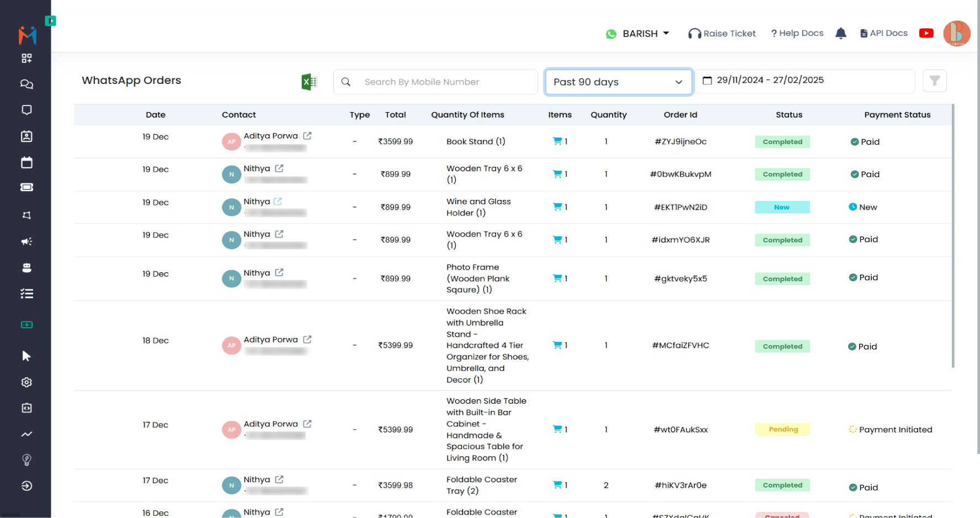Open external link beside Aditya Porwa Book Stand
Image resolution: width=980 pixels, height=518 pixels.
coord(307,135)
